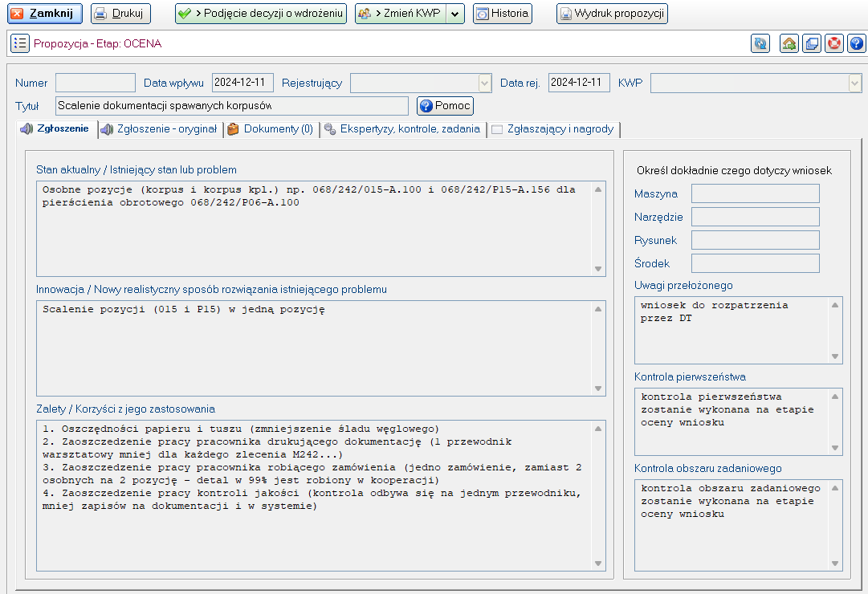Screen dimensions: 868x594
Task: Select the Zgłoszenie tab
Action: click(56, 128)
